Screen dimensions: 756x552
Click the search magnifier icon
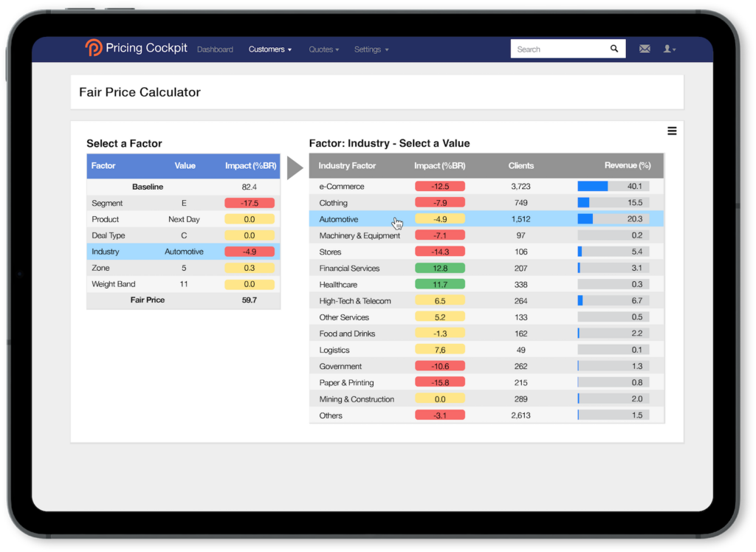tap(614, 49)
